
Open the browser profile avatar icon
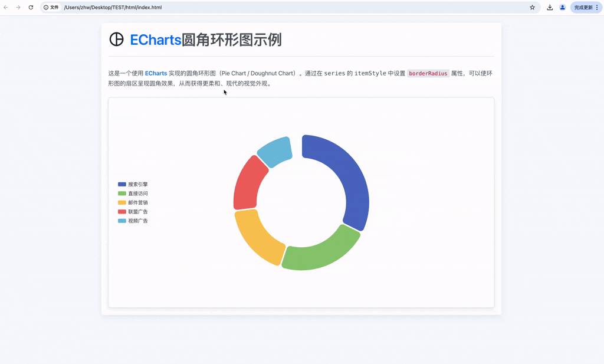(x=562, y=7)
